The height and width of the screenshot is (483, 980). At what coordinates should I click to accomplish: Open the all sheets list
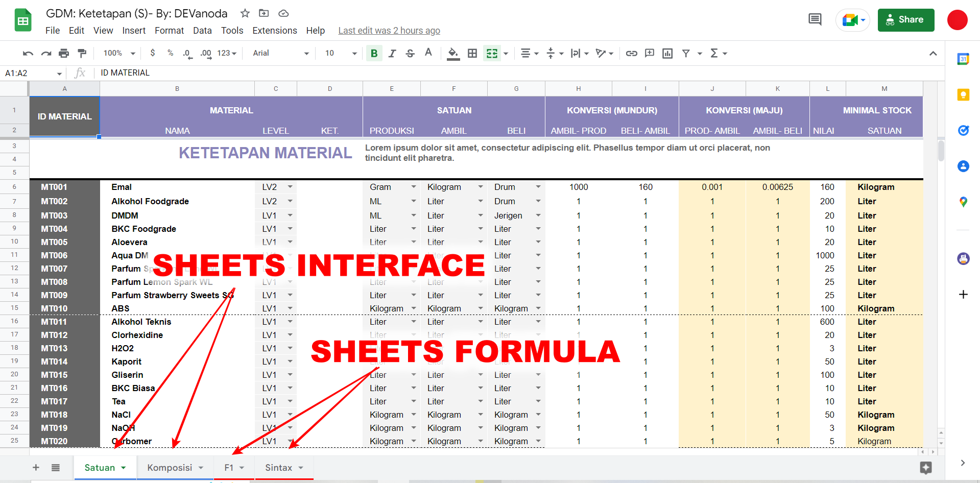click(56, 468)
